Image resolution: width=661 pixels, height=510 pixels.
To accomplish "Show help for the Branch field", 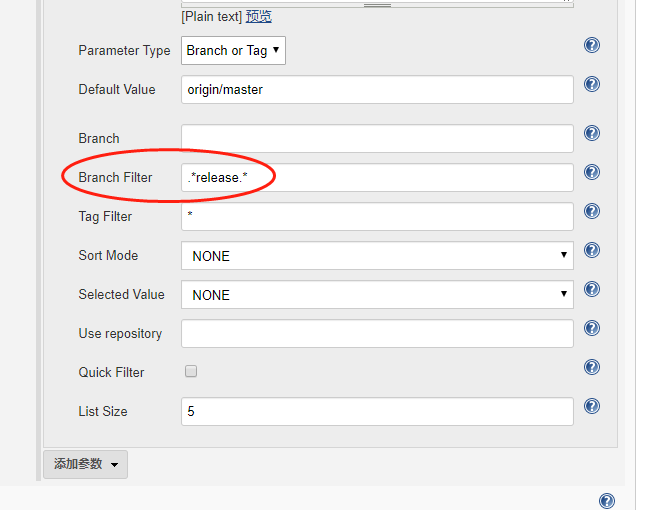I will (x=592, y=133).
